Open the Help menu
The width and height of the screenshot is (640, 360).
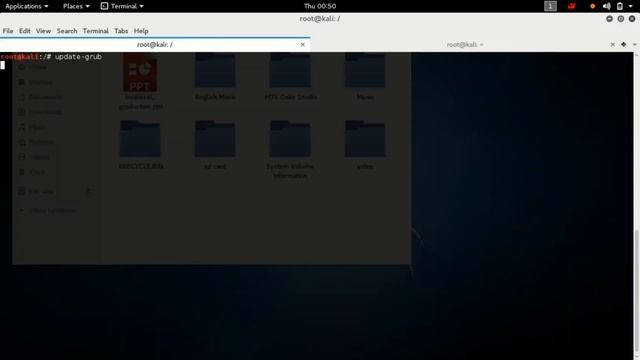(x=141, y=31)
